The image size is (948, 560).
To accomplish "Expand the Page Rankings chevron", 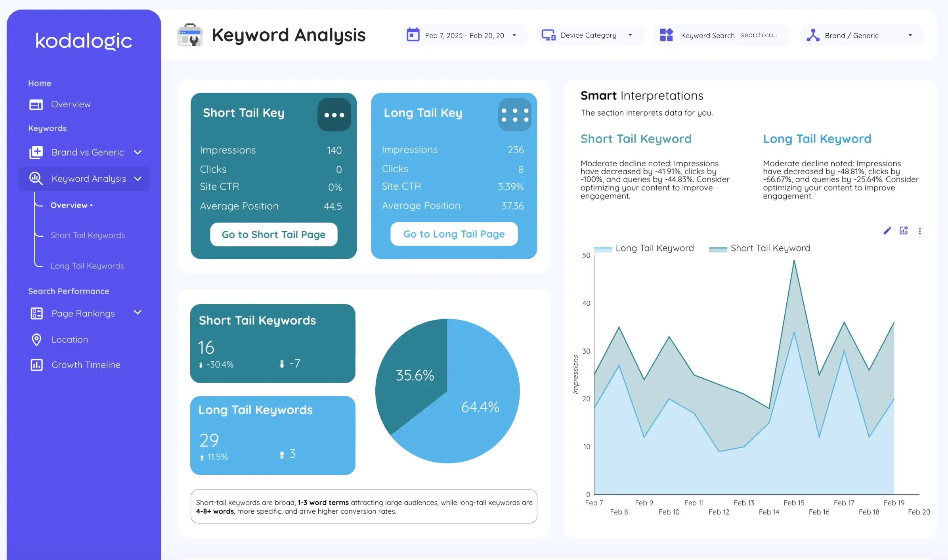I will pyautogui.click(x=138, y=312).
